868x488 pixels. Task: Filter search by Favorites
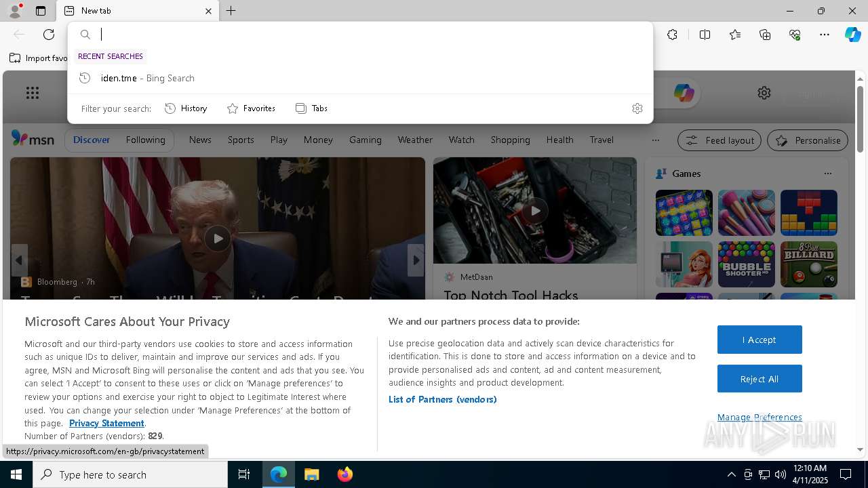[251, 108]
